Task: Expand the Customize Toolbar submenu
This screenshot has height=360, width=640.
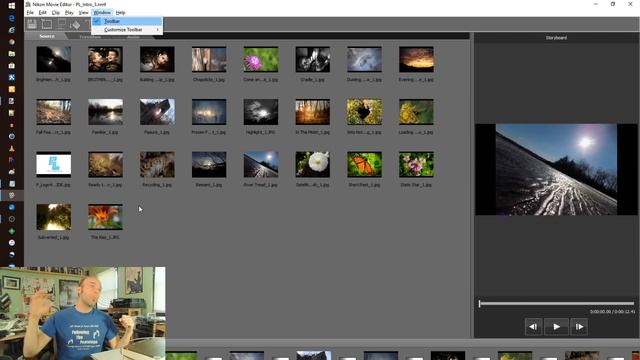Action: [x=127, y=30]
